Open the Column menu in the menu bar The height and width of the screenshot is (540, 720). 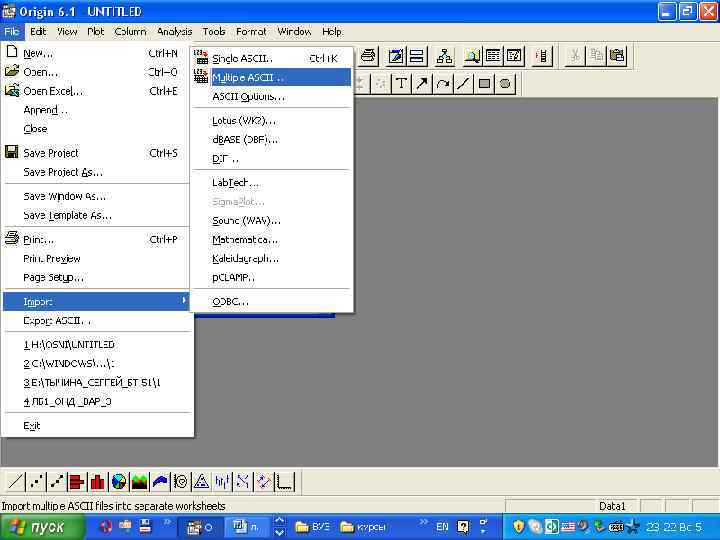[x=130, y=32]
